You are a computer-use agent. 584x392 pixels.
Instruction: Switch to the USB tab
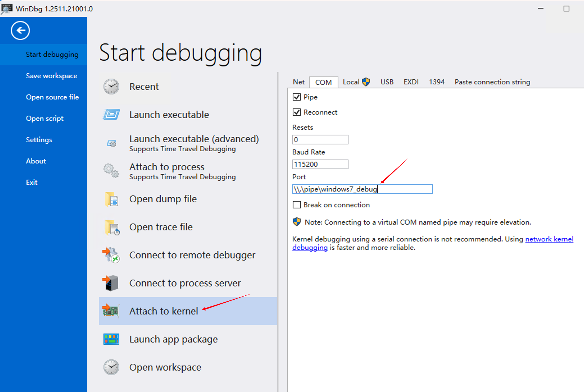click(x=387, y=82)
